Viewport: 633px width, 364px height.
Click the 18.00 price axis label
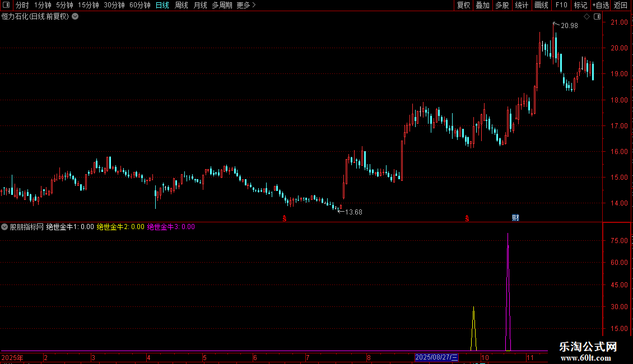point(619,100)
